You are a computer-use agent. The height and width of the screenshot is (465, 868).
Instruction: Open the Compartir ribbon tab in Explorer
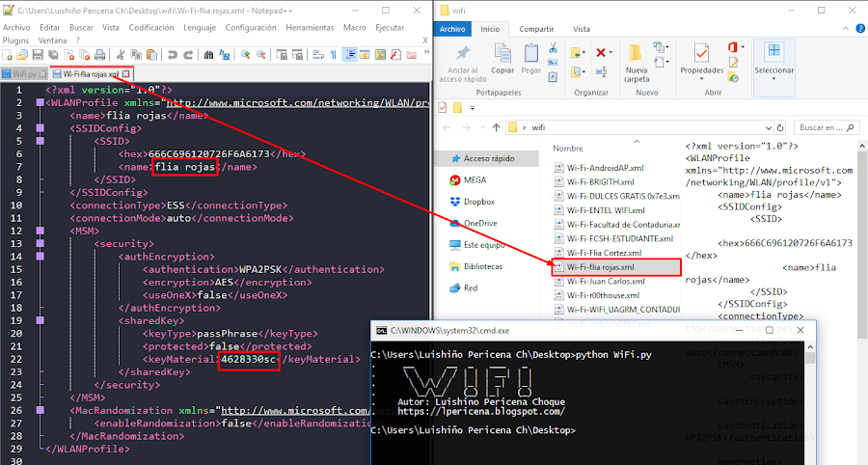(536, 29)
